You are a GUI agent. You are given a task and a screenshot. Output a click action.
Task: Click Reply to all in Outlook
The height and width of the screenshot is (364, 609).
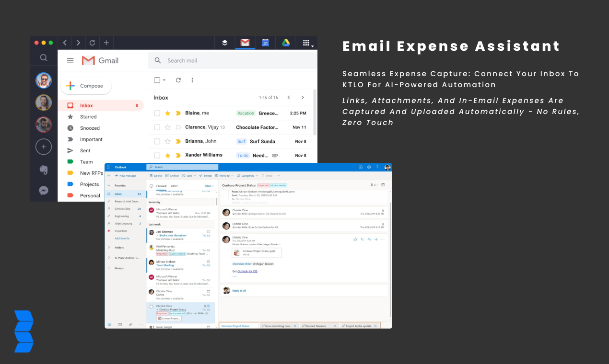[239, 291]
